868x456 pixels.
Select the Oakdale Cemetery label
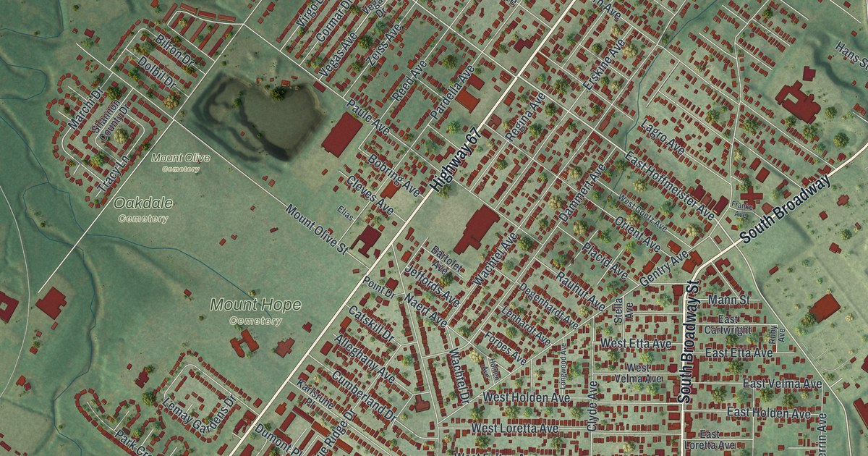click(142, 208)
